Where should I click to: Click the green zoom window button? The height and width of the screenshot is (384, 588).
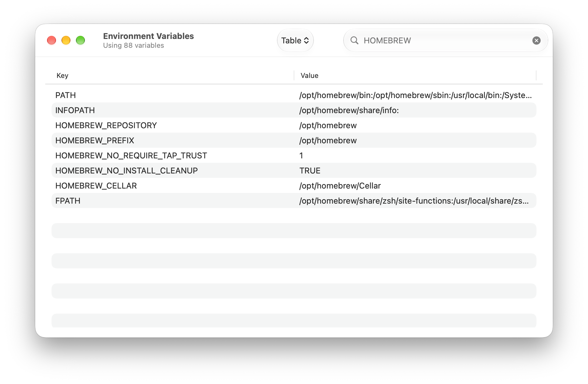tap(80, 41)
